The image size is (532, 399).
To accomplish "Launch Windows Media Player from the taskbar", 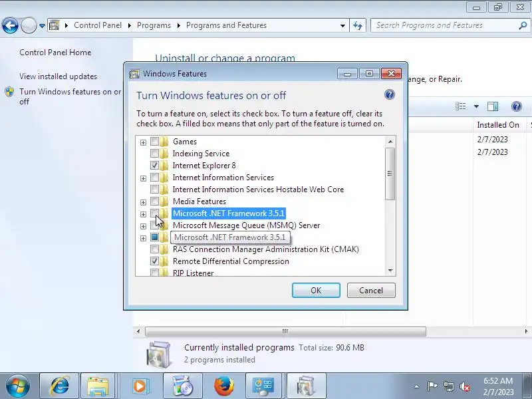I will [140, 386].
